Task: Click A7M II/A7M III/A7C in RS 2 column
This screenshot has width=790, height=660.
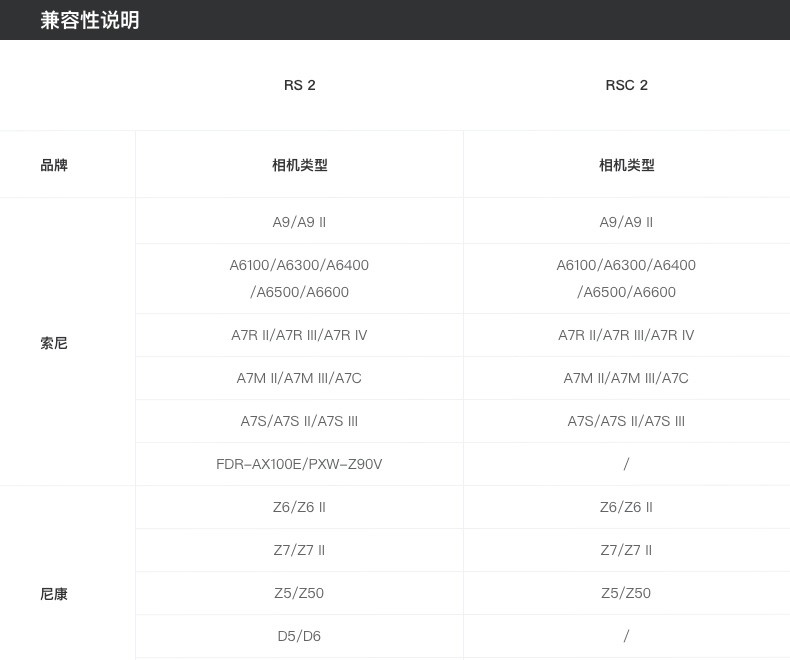Action: [299, 378]
